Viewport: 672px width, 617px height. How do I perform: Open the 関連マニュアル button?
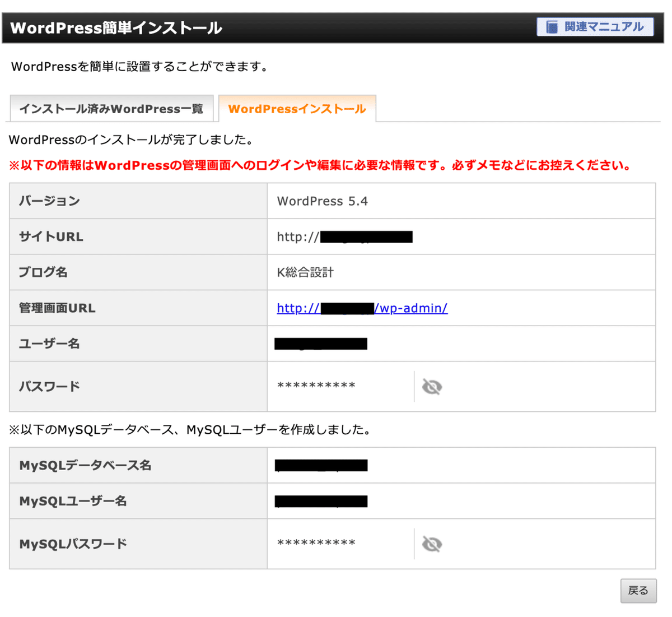595,26
